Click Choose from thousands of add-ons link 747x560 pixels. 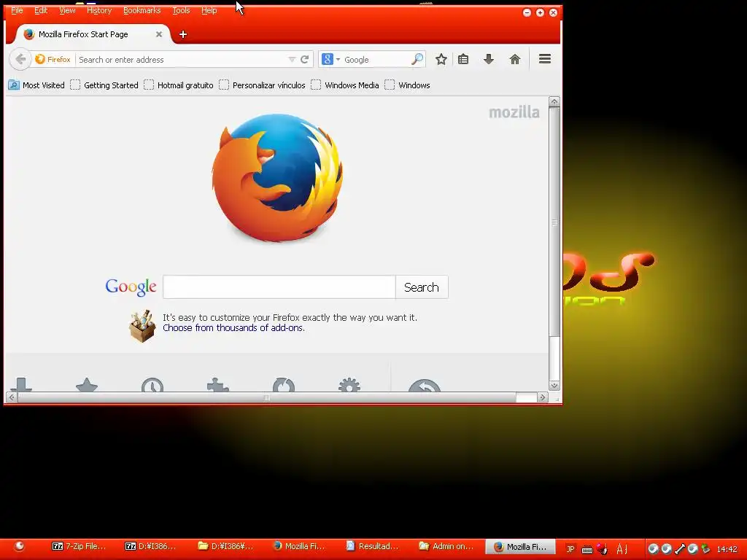pyautogui.click(x=233, y=327)
